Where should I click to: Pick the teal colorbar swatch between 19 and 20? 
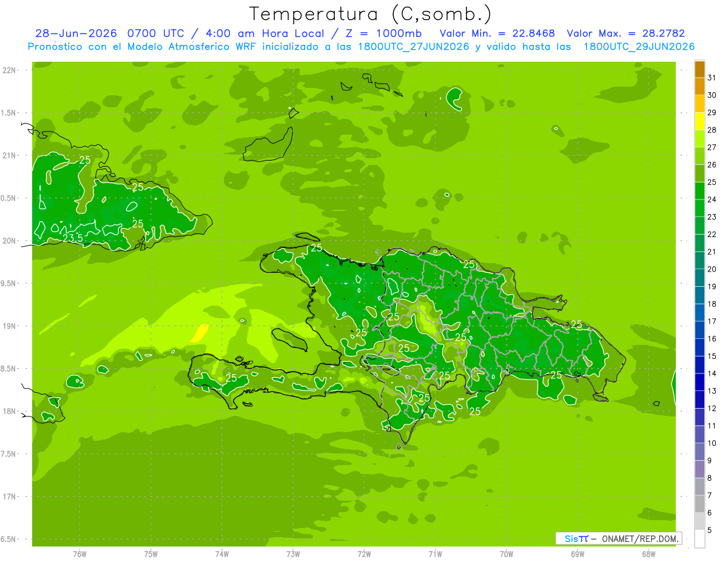click(x=700, y=278)
